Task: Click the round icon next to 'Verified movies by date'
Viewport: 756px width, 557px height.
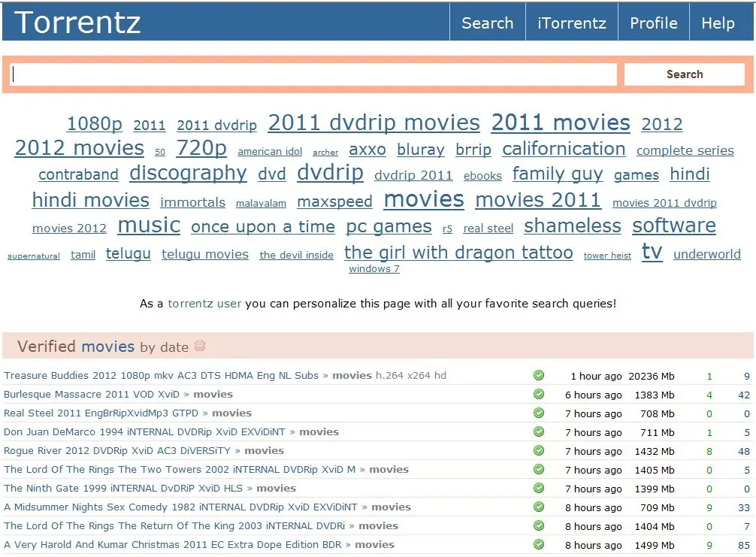Action: (200, 346)
